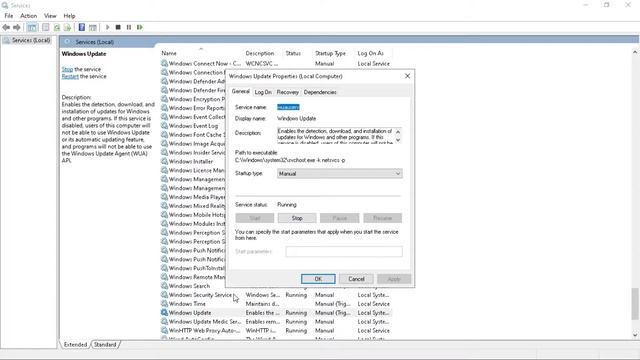640x360 pixels.
Task: Select the Windows Search row name
Action: point(189,286)
